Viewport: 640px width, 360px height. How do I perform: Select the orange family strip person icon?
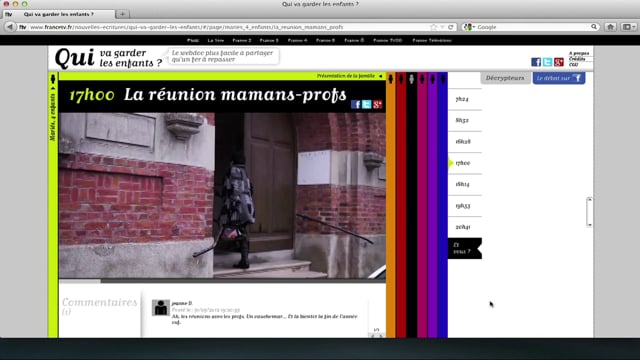point(391,79)
